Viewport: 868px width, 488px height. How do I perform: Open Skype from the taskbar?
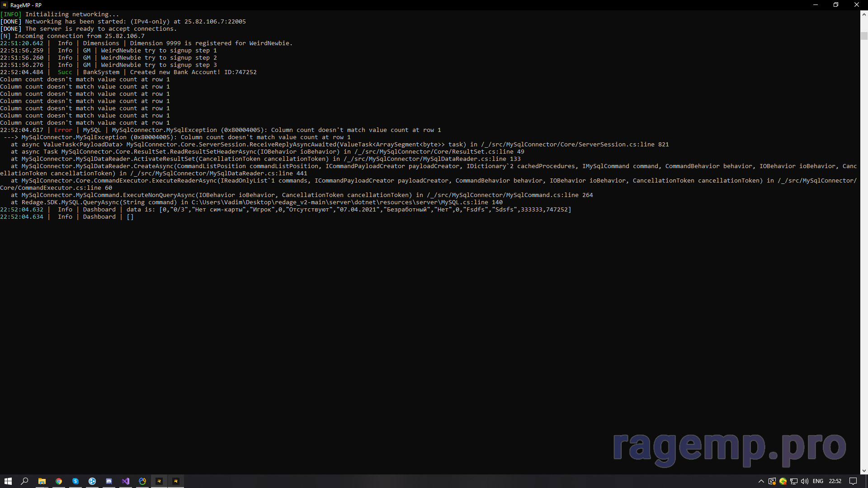[x=75, y=481]
